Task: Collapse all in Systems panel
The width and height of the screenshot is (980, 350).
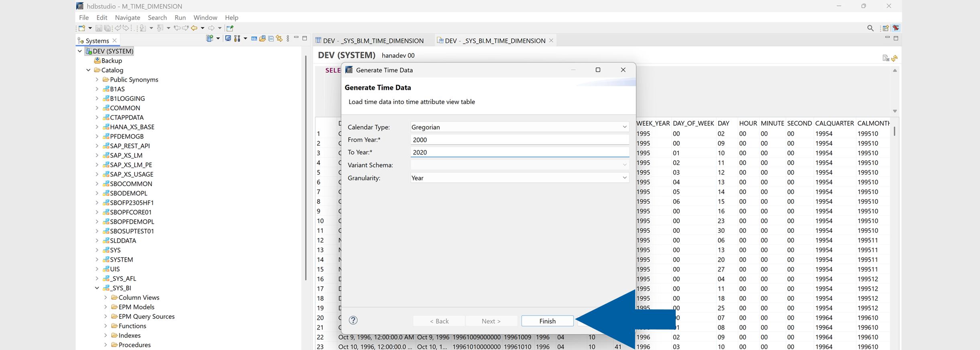Action: [x=271, y=39]
